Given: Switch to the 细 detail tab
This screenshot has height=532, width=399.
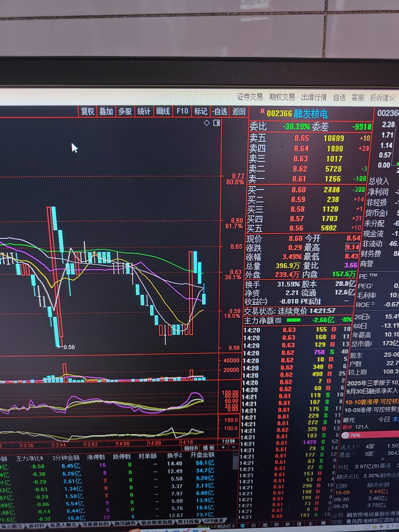Looking at the screenshot, I should point(265,525).
